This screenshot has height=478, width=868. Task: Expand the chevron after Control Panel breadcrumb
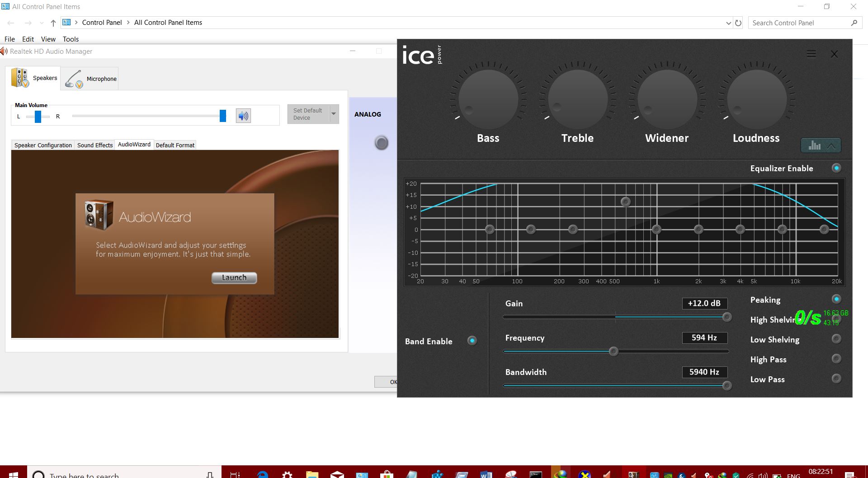(x=128, y=23)
